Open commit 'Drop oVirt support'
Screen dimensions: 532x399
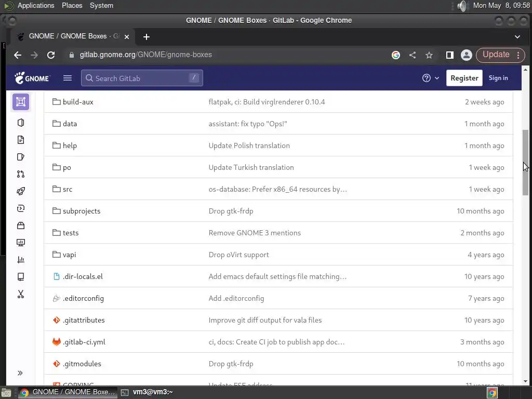(239, 255)
